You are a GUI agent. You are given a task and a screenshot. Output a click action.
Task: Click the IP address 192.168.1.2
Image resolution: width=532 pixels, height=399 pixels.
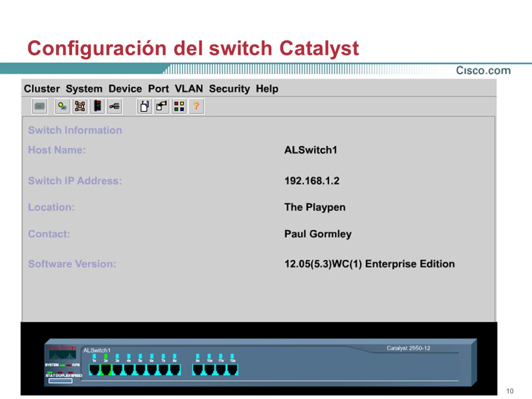click(x=312, y=181)
